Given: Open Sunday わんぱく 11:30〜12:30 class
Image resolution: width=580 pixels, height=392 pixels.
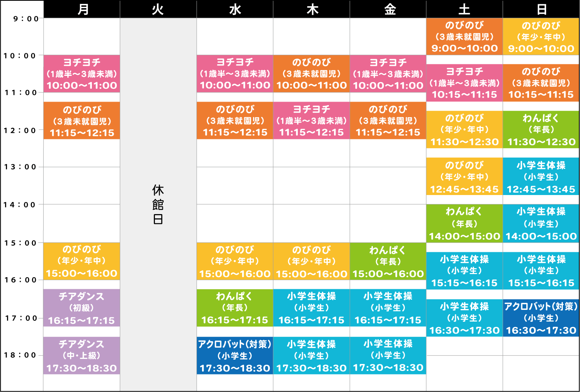Looking at the screenshot, I should (x=541, y=130).
